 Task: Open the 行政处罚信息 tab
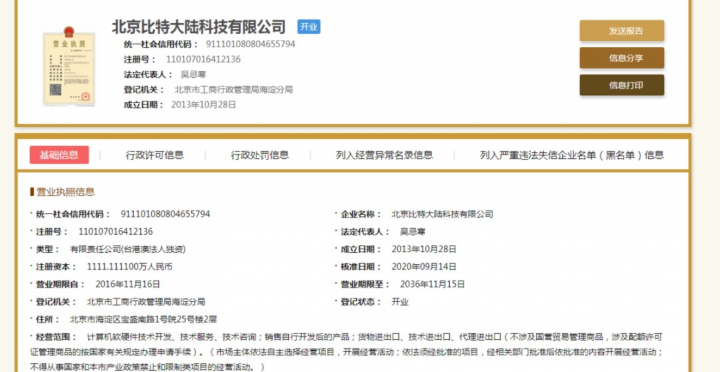(x=260, y=155)
